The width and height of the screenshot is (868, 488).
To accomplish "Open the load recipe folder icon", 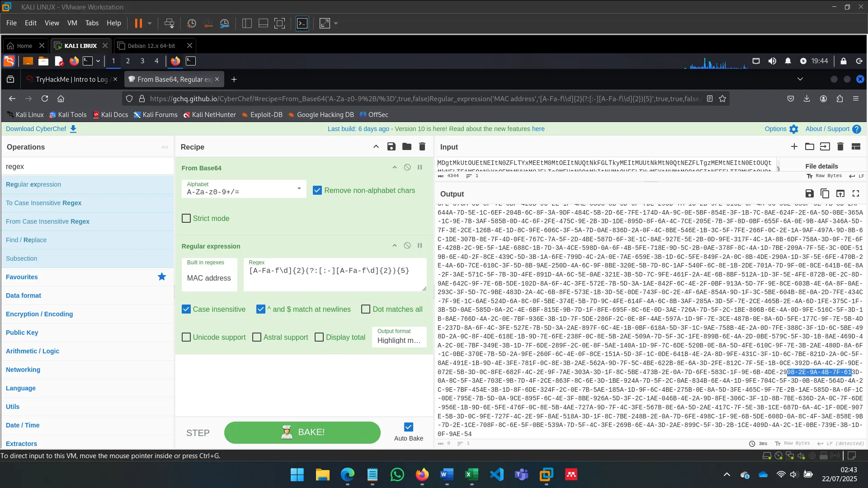I will click(x=406, y=146).
